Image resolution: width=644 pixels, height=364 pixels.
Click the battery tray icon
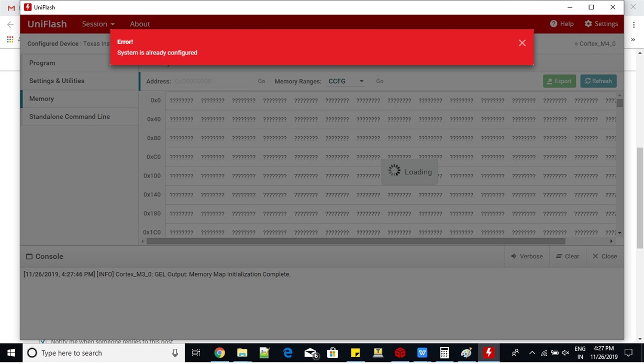click(x=555, y=353)
